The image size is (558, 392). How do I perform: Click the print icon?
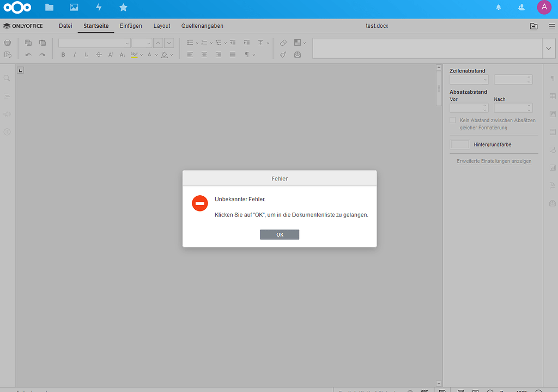click(x=8, y=43)
